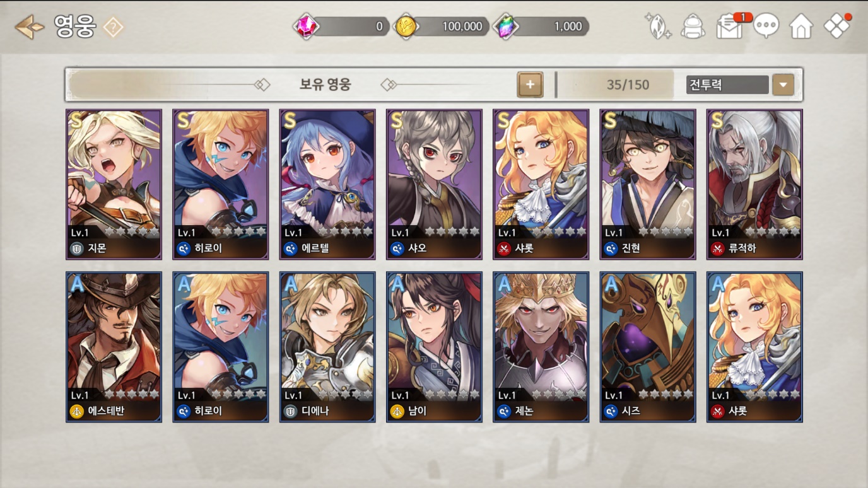Click the rainbow crystal currency icon

(x=505, y=26)
